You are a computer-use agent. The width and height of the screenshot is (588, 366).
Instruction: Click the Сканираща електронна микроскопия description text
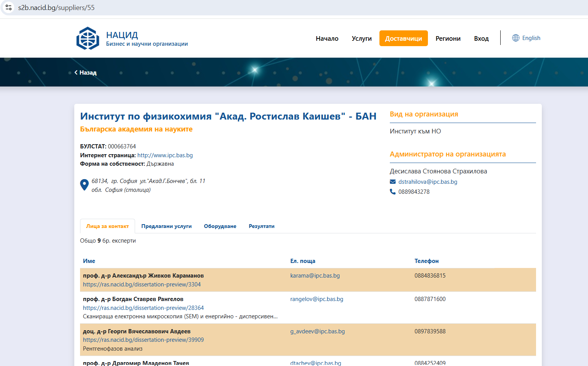(180, 316)
